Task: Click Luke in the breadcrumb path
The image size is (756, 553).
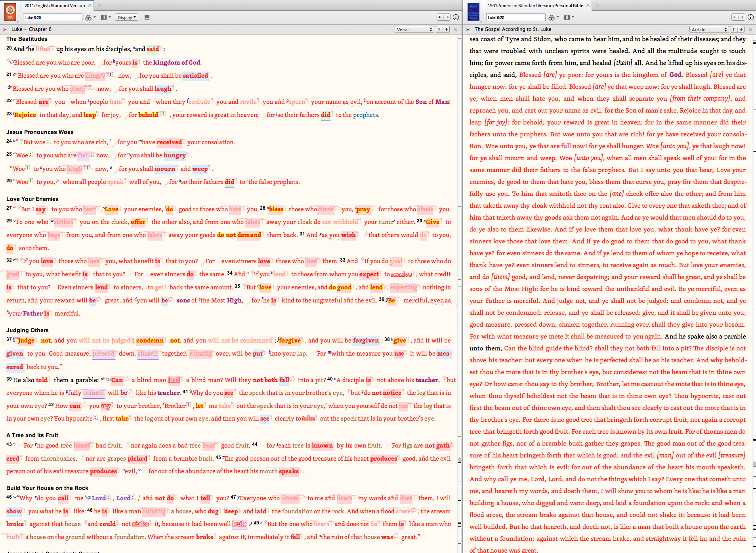Action: [x=17, y=29]
